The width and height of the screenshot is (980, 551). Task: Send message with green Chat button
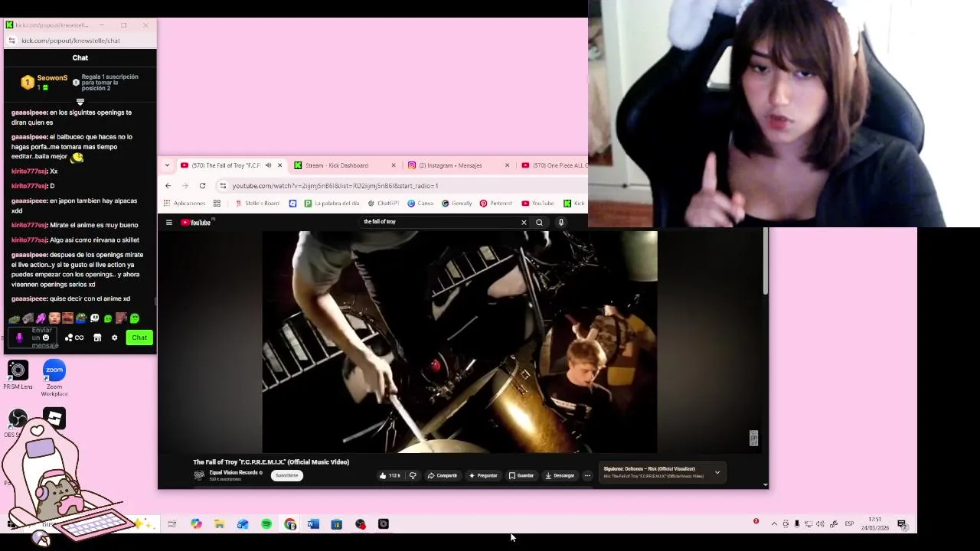(139, 337)
